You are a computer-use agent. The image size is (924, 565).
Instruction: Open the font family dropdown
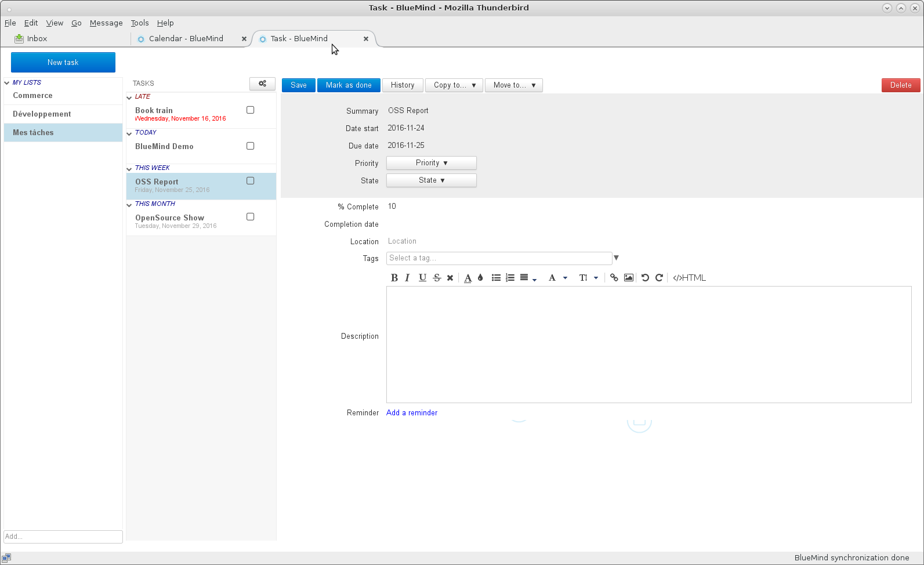click(558, 278)
